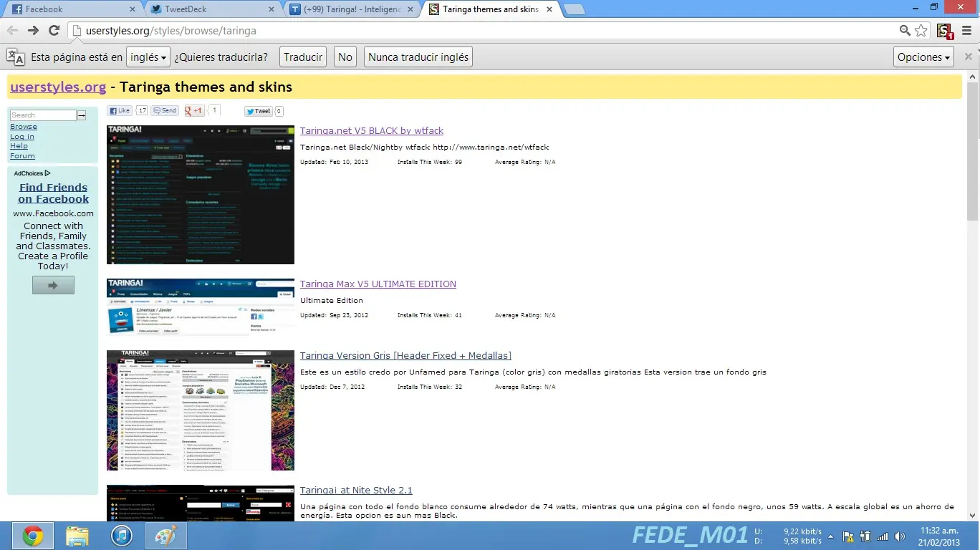Click the Log in link
The height and width of the screenshot is (550, 980).
click(22, 137)
